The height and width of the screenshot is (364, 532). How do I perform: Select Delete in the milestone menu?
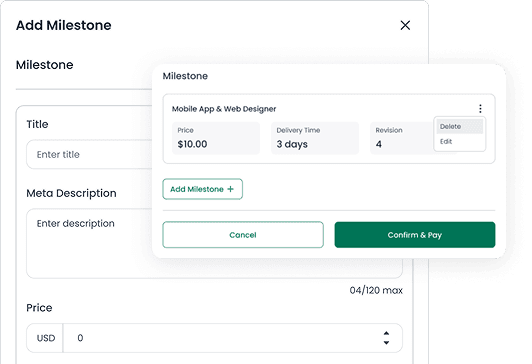pyautogui.click(x=459, y=127)
